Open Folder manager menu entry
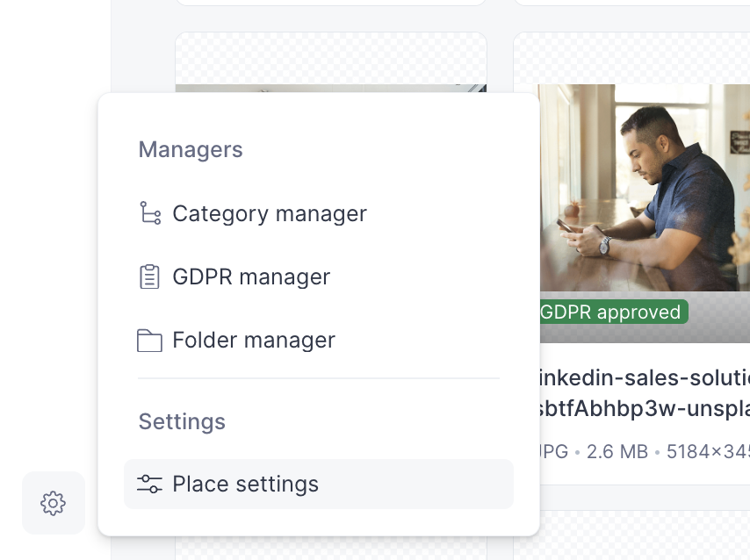The height and width of the screenshot is (560, 750). click(319, 340)
